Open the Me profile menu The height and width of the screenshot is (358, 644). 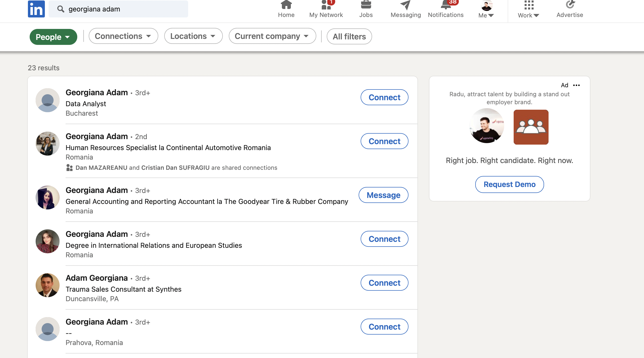click(486, 9)
